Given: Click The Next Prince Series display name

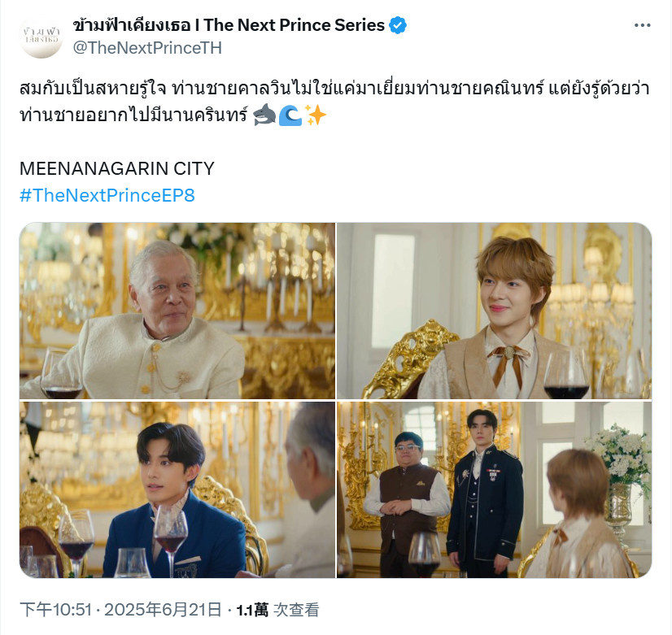Looking at the screenshot, I should point(229,25).
